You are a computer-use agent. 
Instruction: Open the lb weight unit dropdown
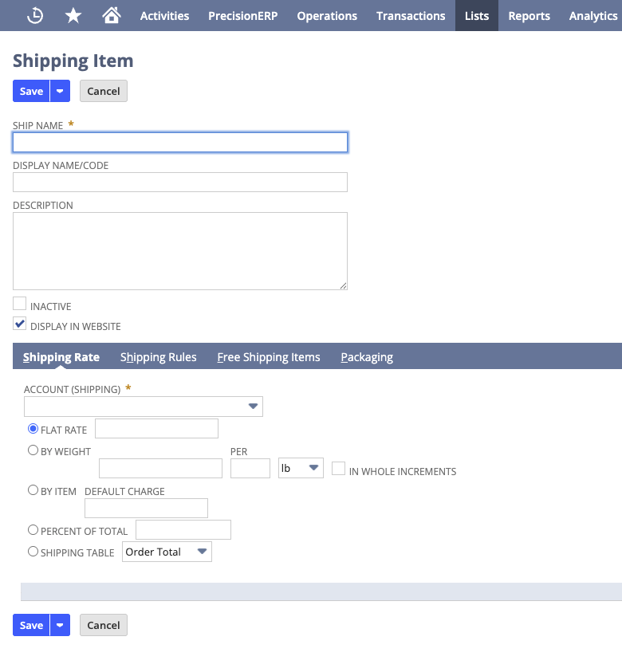point(301,468)
